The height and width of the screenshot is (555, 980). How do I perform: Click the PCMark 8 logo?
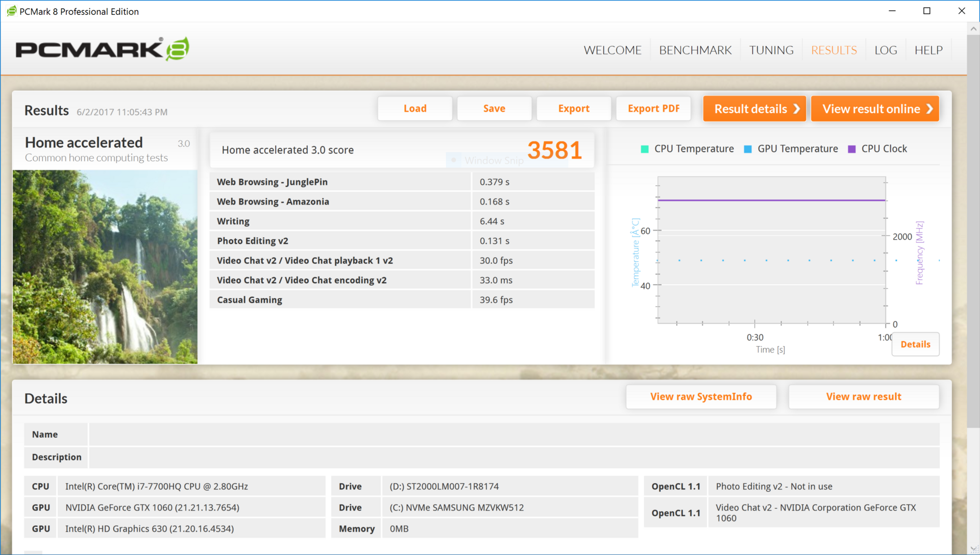103,49
